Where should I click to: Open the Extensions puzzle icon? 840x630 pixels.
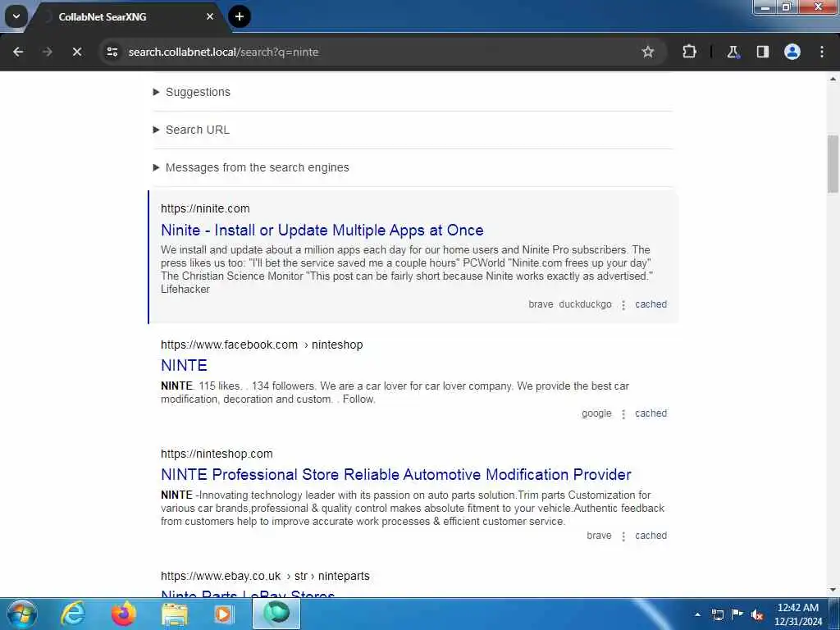(689, 52)
